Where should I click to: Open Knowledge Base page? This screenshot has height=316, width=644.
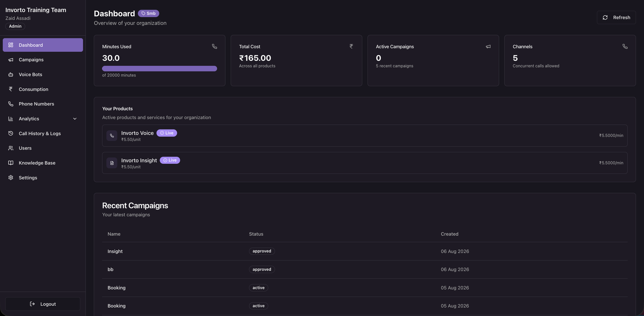pyautogui.click(x=43, y=163)
